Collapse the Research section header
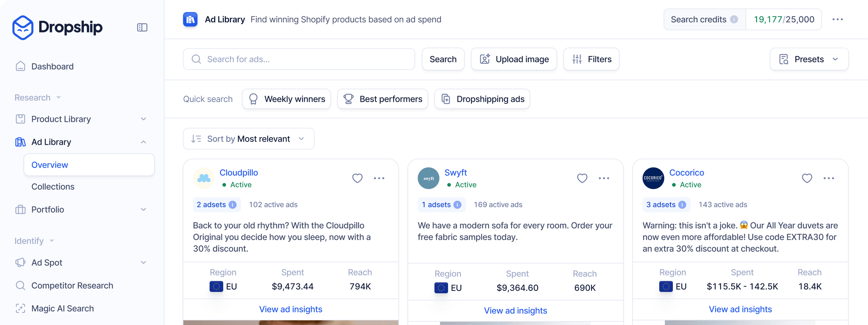Screen dimensions: 868x325 click(38, 98)
